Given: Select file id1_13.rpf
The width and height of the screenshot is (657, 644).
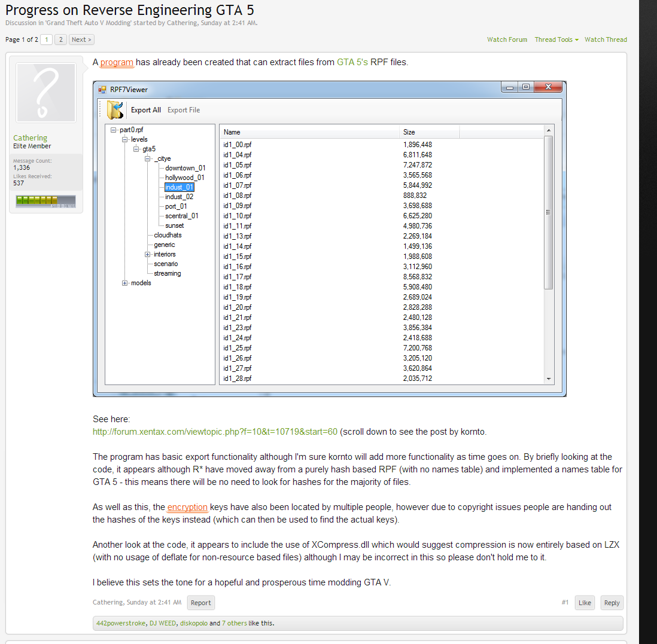Looking at the screenshot, I should [237, 236].
